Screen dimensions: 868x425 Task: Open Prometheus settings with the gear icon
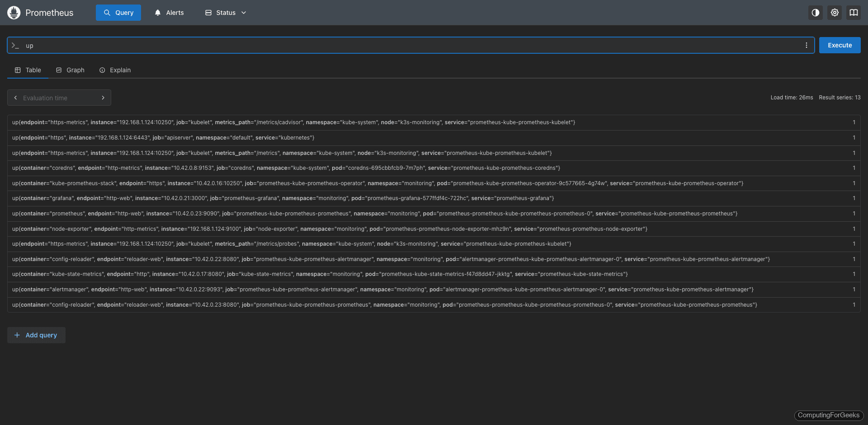834,13
